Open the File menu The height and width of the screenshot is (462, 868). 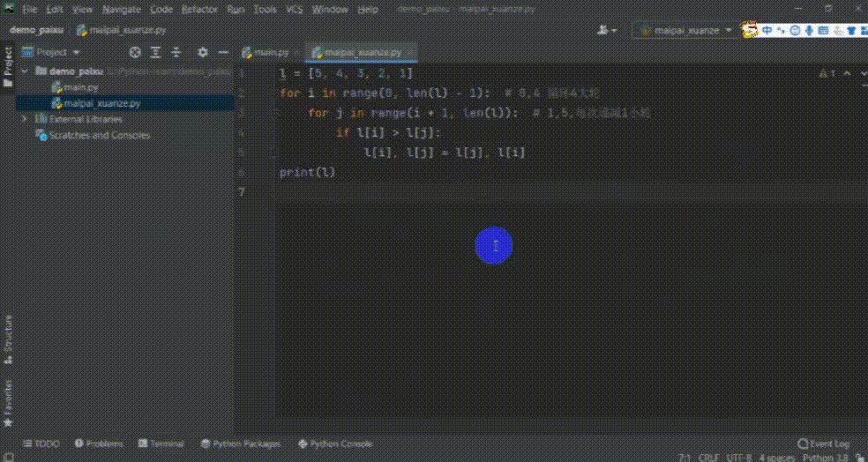tap(30, 10)
